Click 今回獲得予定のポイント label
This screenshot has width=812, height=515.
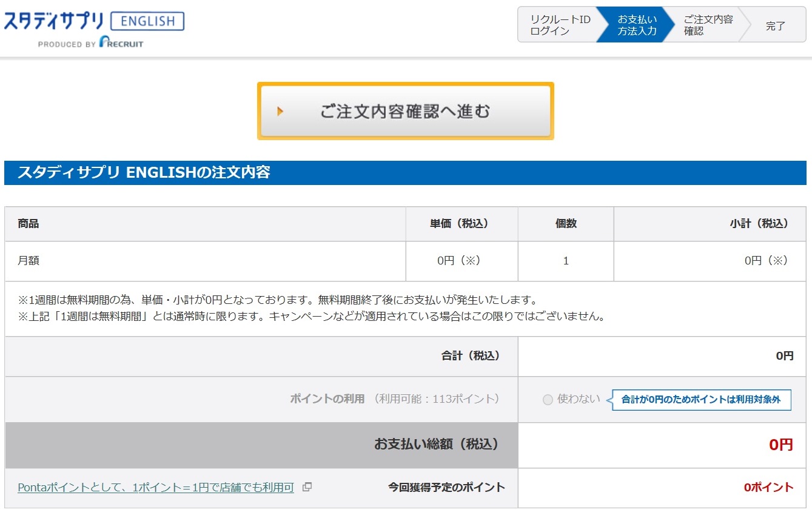(x=446, y=487)
